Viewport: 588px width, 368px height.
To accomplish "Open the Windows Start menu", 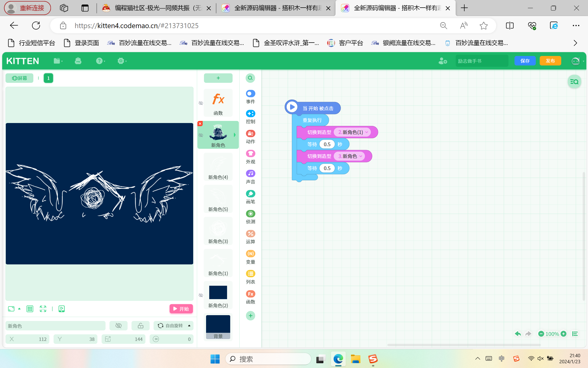I will point(215,359).
